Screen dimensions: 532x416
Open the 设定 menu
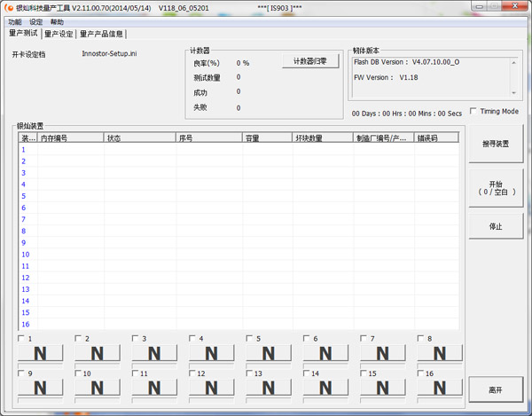pos(36,22)
